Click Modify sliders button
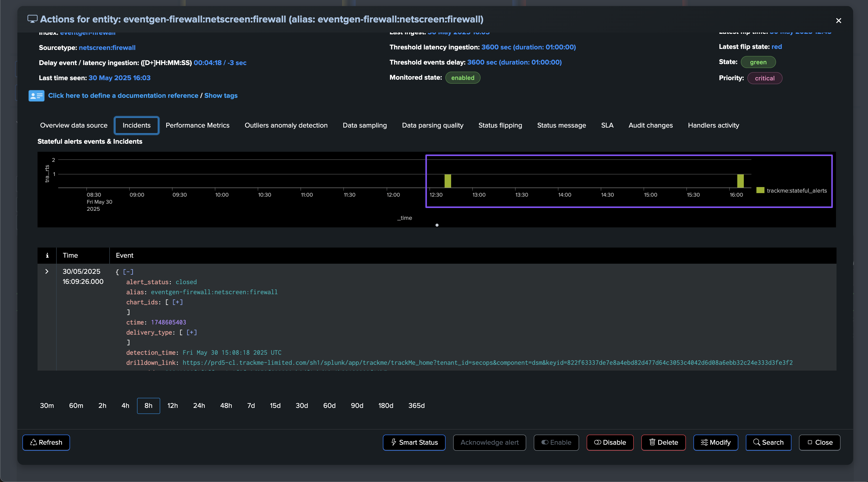Screen dimensions: 868x482 [715, 442]
